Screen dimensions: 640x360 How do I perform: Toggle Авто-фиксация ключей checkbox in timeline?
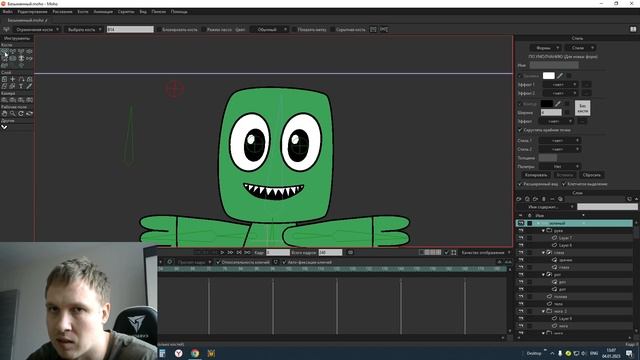tap(284, 262)
